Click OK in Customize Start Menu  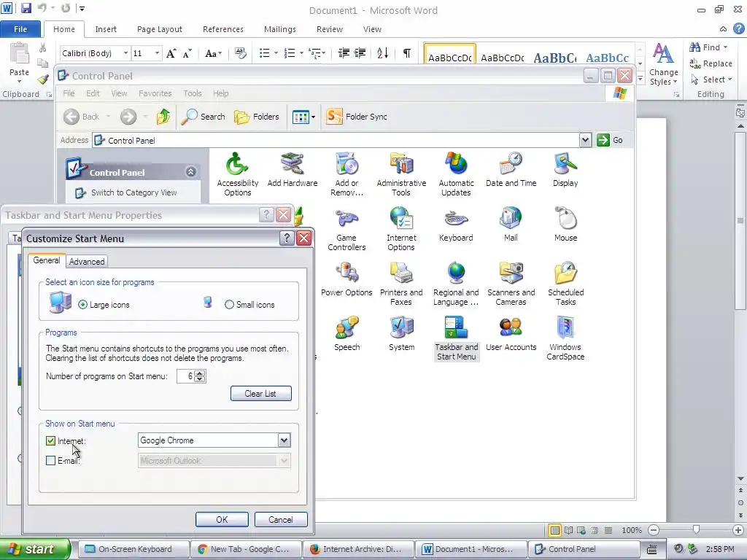[222, 519]
